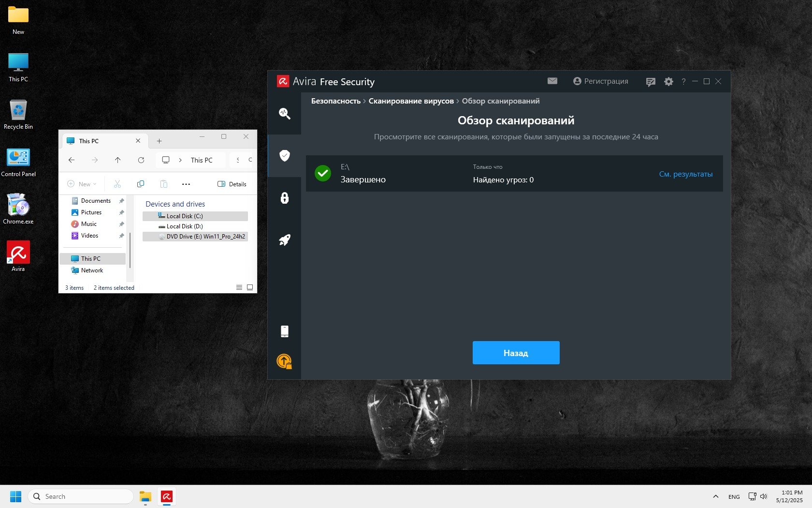
Task: Select the New folder on the desktop
Action: [x=18, y=20]
